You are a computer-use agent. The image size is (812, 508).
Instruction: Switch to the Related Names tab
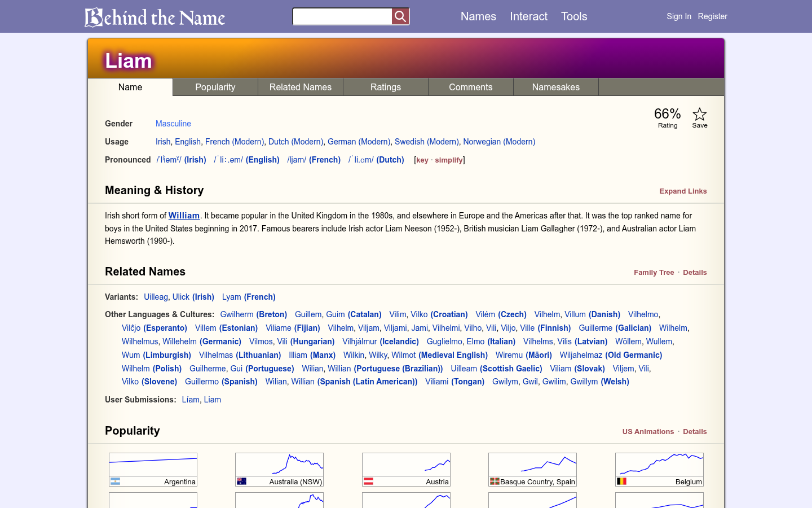click(x=301, y=87)
